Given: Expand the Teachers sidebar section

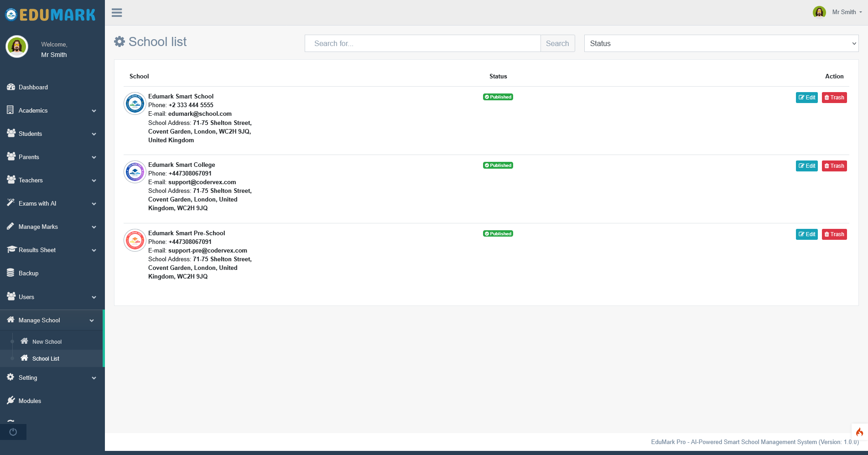Looking at the screenshot, I should pos(30,180).
